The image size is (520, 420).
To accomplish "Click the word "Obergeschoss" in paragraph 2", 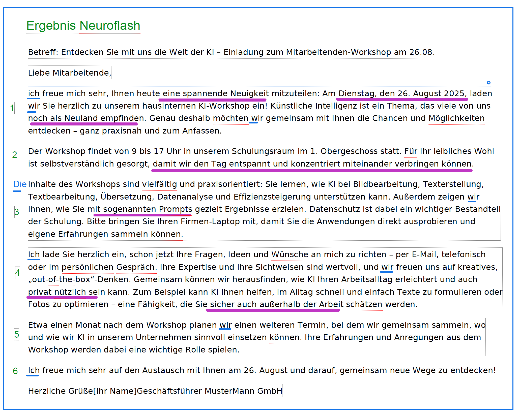I will [349, 151].
